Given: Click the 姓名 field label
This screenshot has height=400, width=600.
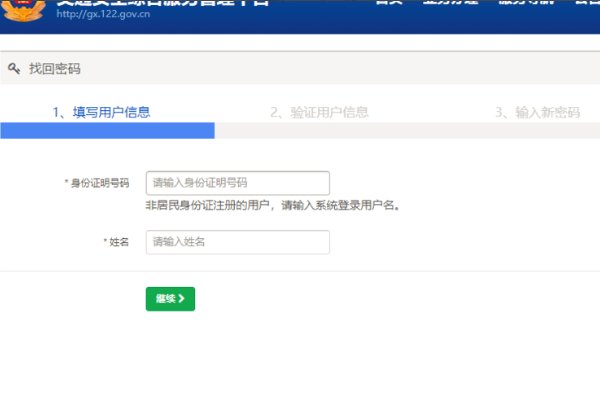Looking at the screenshot, I should coord(116,242).
